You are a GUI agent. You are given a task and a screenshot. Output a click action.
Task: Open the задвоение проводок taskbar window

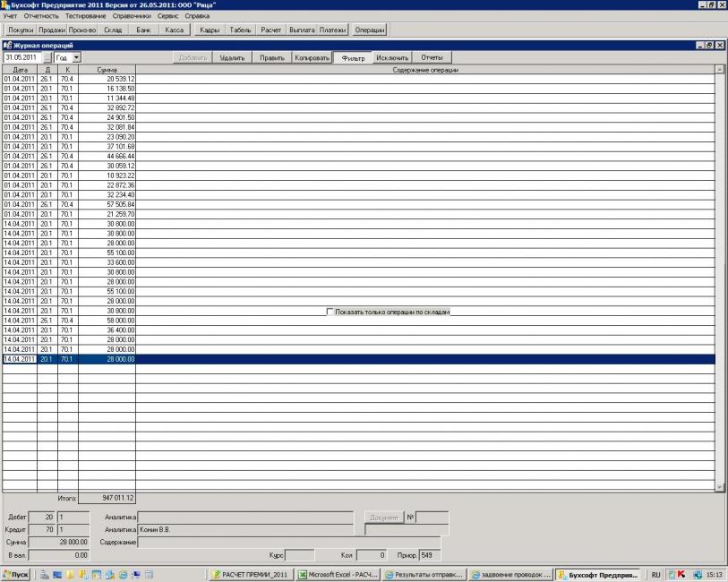510,575
